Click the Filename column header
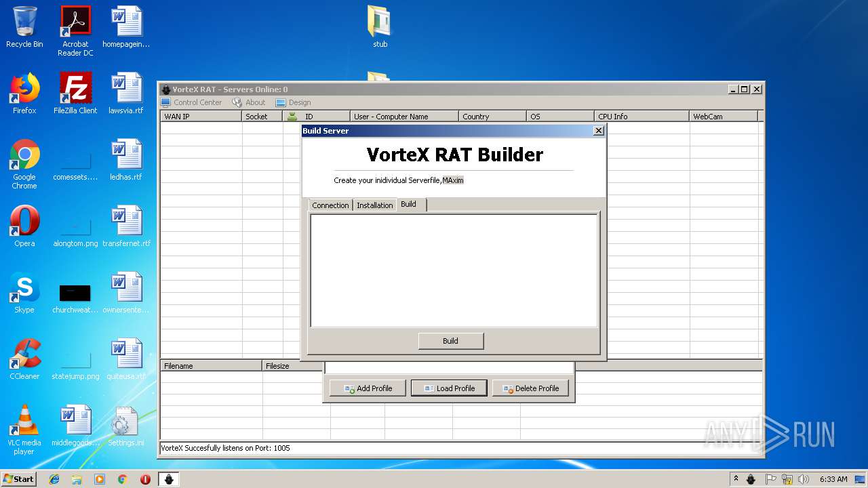This screenshot has height=488, width=868. 212,366
